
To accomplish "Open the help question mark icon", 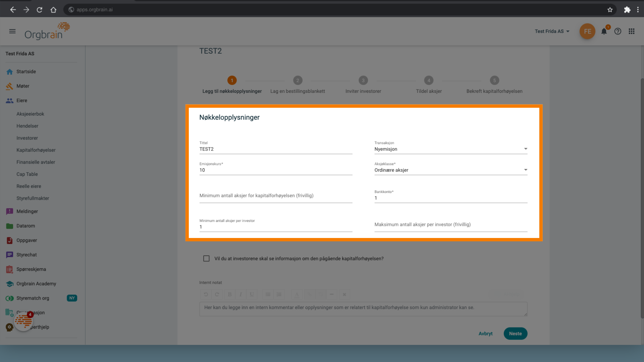I will click(618, 31).
